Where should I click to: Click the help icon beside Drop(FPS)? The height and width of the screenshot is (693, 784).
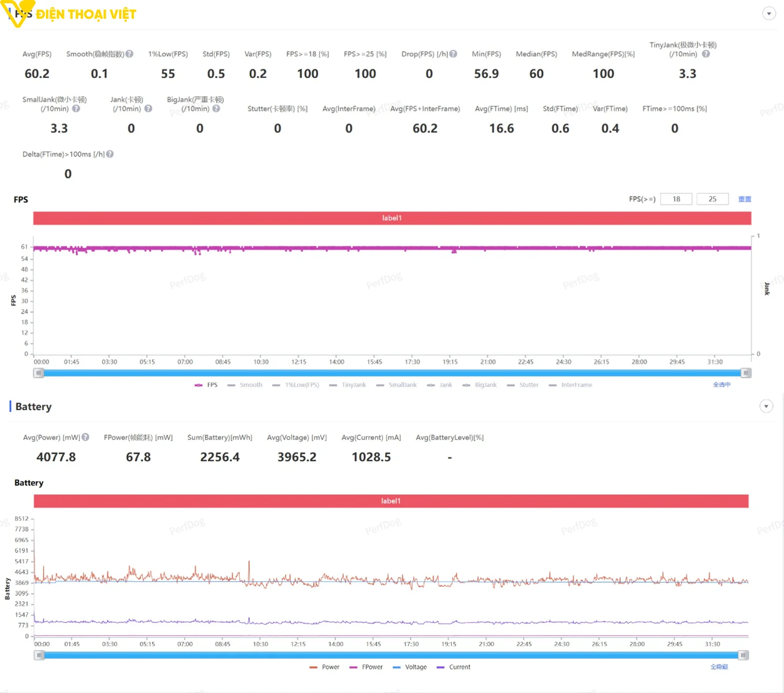coord(453,54)
